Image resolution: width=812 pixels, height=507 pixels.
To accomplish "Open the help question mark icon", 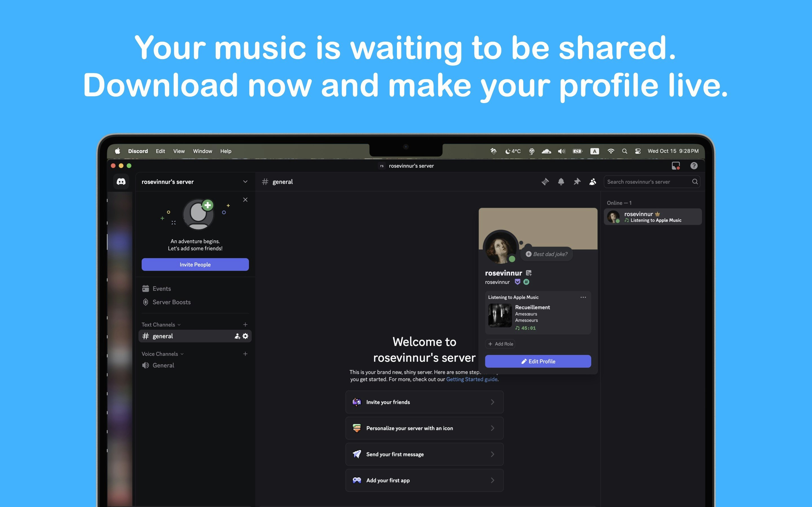I will [694, 166].
